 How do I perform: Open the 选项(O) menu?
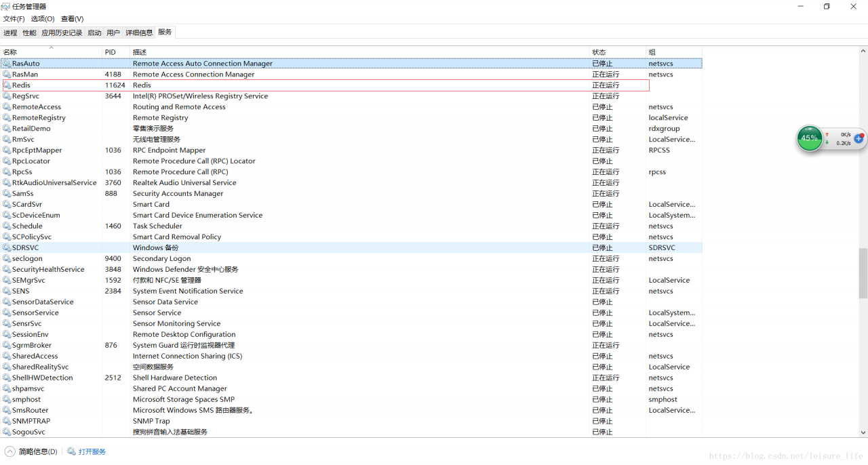point(43,19)
